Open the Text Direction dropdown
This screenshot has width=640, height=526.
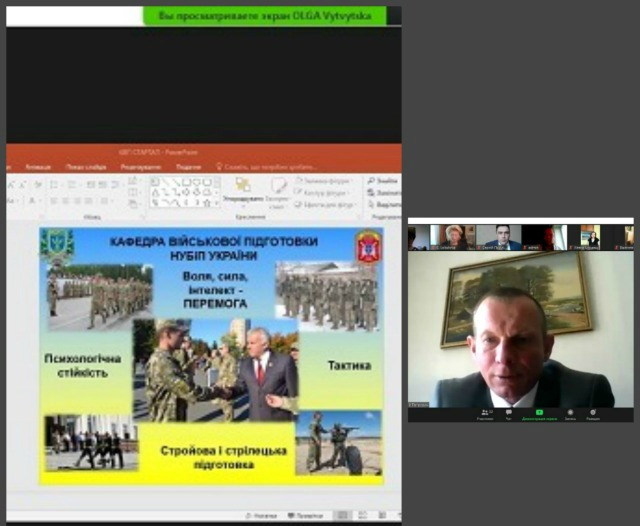click(x=133, y=181)
